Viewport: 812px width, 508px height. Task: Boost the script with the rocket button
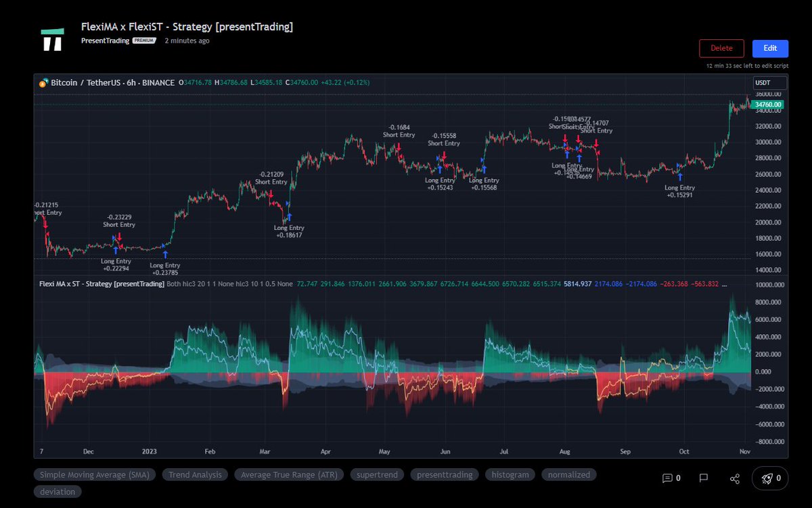tap(770, 478)
